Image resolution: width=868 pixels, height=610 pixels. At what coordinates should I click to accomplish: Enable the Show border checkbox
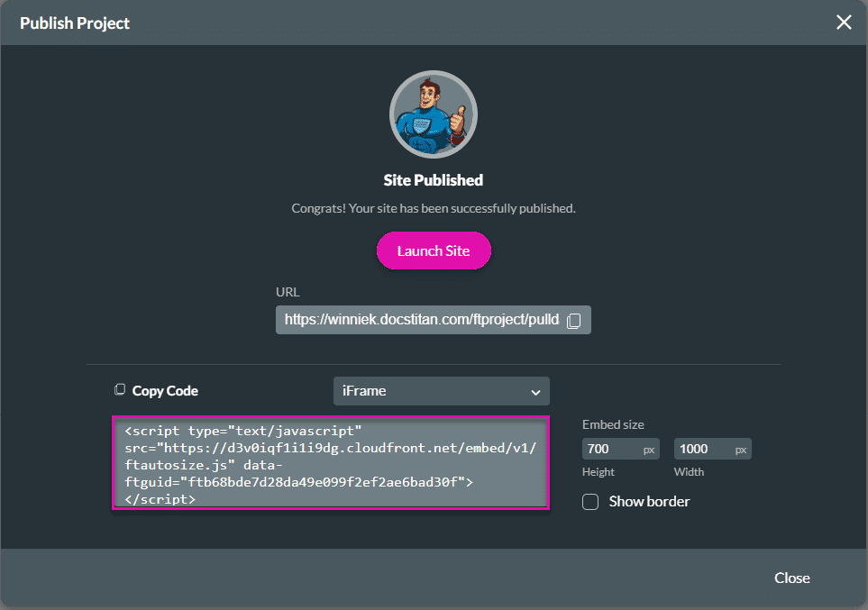[590, 501]
